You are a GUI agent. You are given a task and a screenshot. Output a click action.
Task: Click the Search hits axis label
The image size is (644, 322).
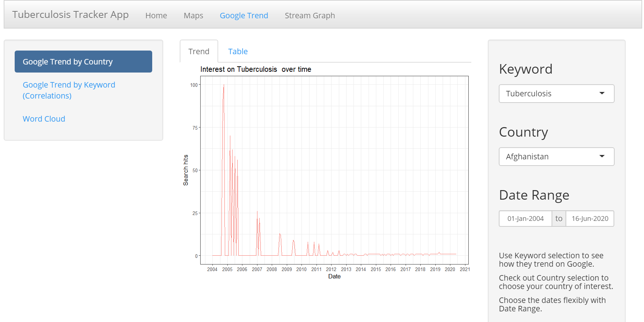point(186,170)
